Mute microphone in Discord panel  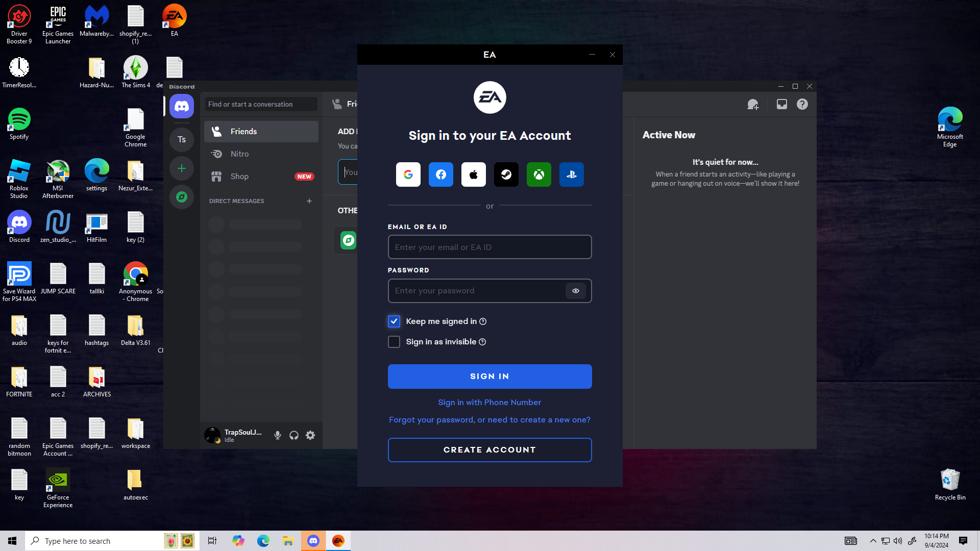pyautogui.click(x=278, y=435)
